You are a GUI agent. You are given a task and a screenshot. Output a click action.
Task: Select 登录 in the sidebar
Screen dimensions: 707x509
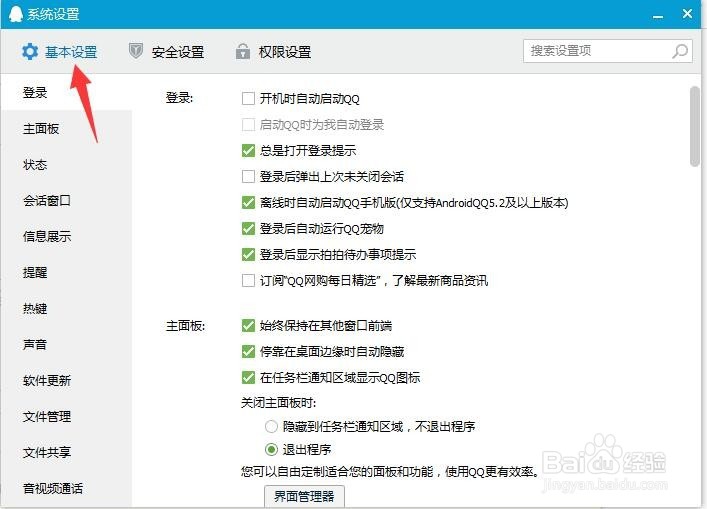[67, 92]
